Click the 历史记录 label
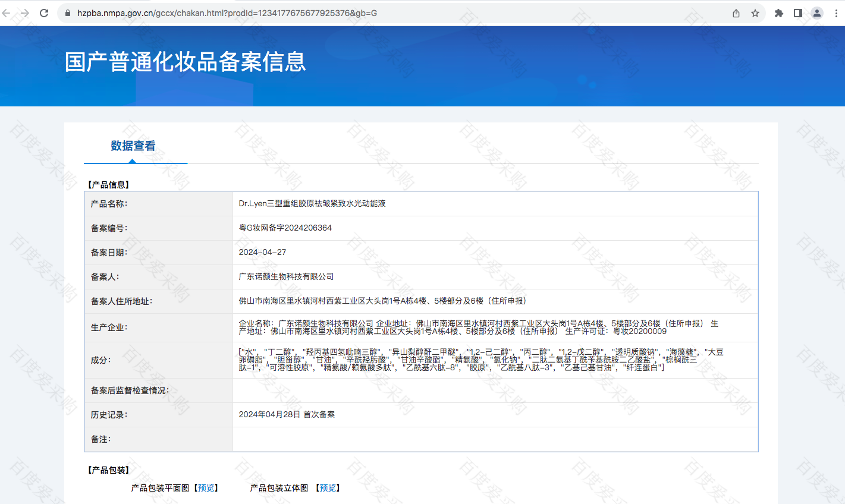The image size is (845, 504). click(109, 415)
